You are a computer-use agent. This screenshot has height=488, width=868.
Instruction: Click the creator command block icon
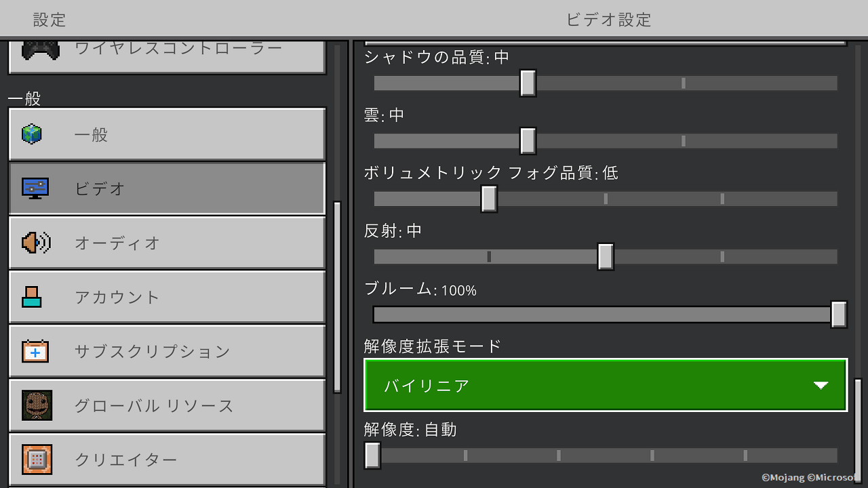click(37, 460)
